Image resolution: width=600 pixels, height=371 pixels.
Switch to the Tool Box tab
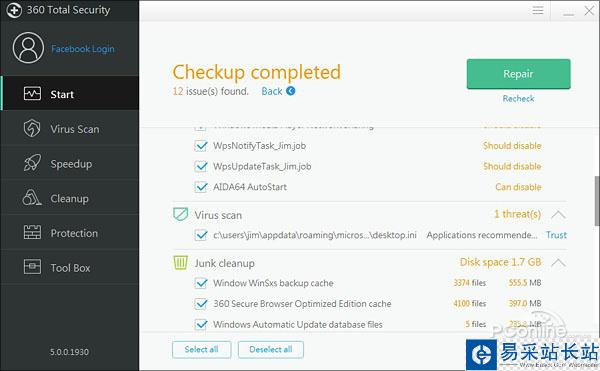click(70, 267)
